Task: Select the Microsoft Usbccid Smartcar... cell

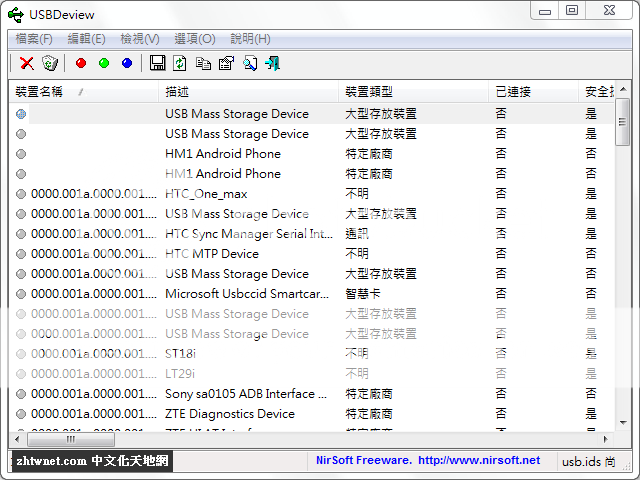Action: click(x=247, y=294)
